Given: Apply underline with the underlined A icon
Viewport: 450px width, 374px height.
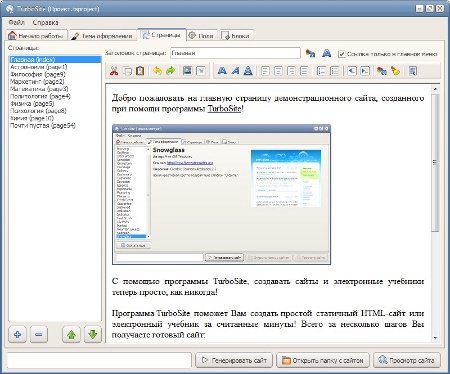Looking at the screenshot, I should tap(248, 71).
